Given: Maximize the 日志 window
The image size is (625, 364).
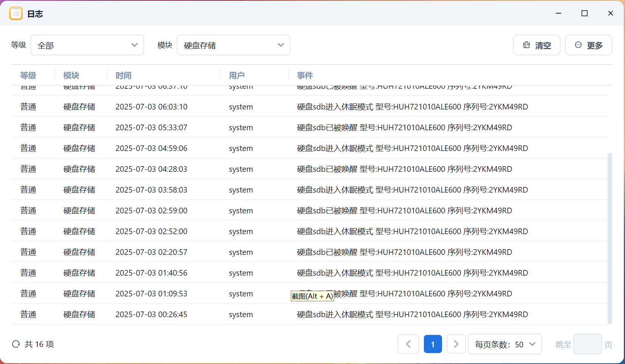Looking at the screenshot, I should tap(585, 13).
